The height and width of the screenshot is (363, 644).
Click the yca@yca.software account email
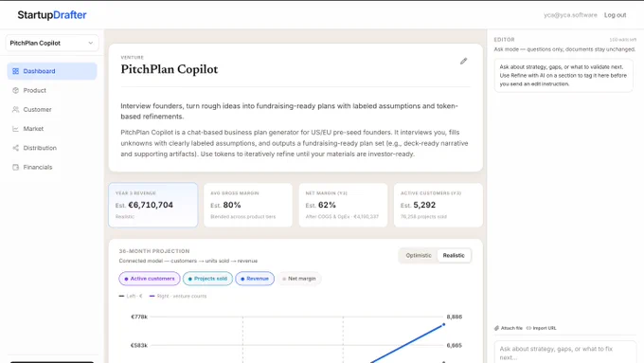[570, 15]
